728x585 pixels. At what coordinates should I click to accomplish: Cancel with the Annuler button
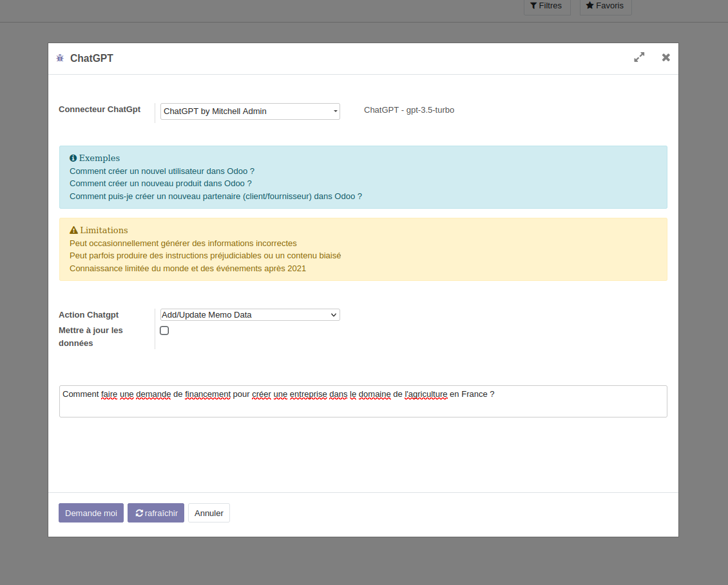[209, 513]
